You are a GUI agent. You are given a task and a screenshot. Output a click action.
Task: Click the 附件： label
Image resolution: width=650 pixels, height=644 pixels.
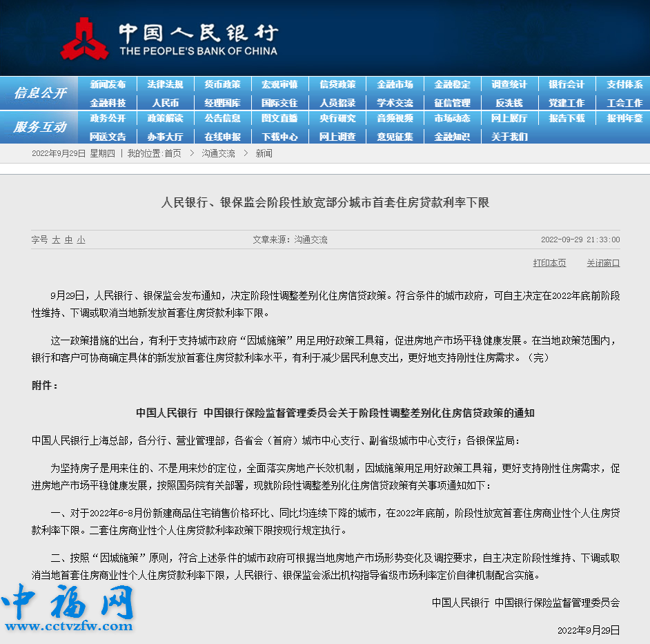pyautogui.click(x=45, y=385)
